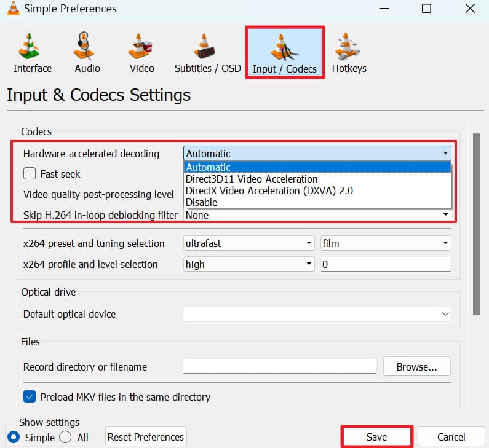
Task: Choose DirectX Video Acceleration (DXVA) 2.0 option
Action: 317,191
